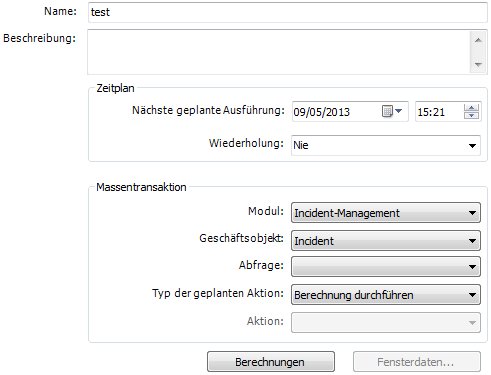This screenshot has height=375, width=491.
Task: Click the Beschreibung label
Action: click(39, 38)
